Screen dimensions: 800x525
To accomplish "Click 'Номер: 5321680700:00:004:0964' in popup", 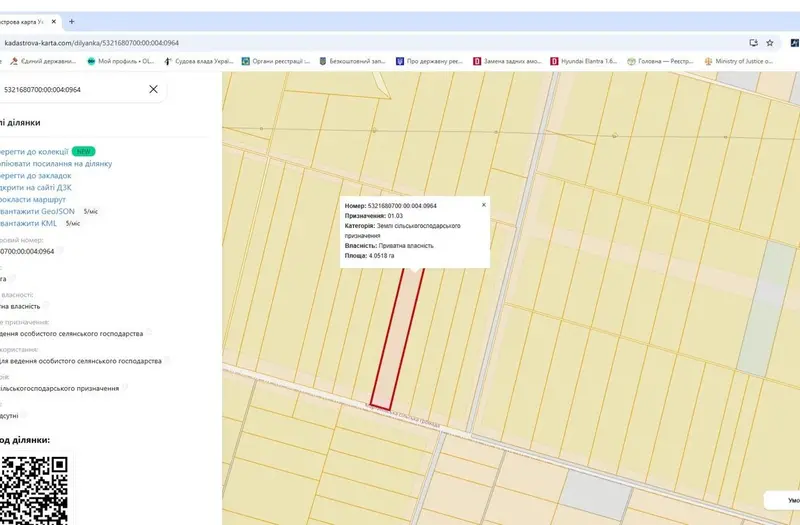I will point(391,206).
